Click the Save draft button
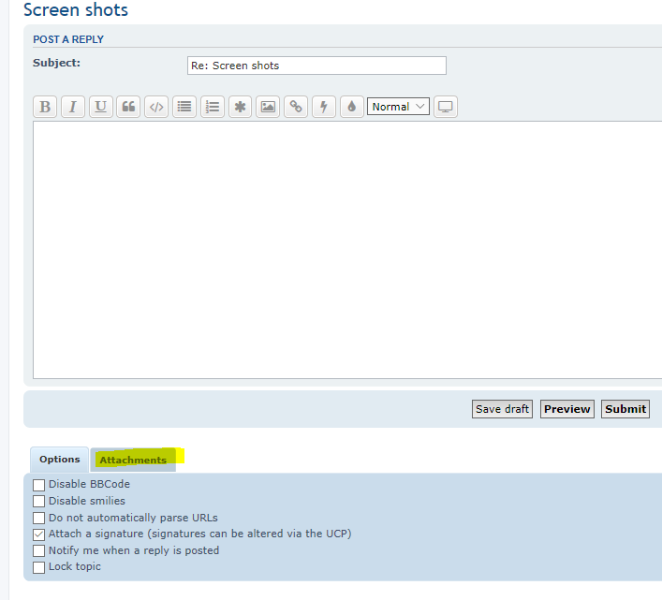This screenshot has height=600, width=662. pos(502,409)
